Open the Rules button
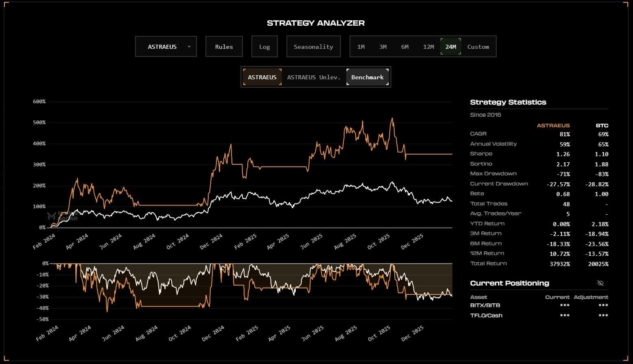The image size is (633, 364). coord(224,47)
